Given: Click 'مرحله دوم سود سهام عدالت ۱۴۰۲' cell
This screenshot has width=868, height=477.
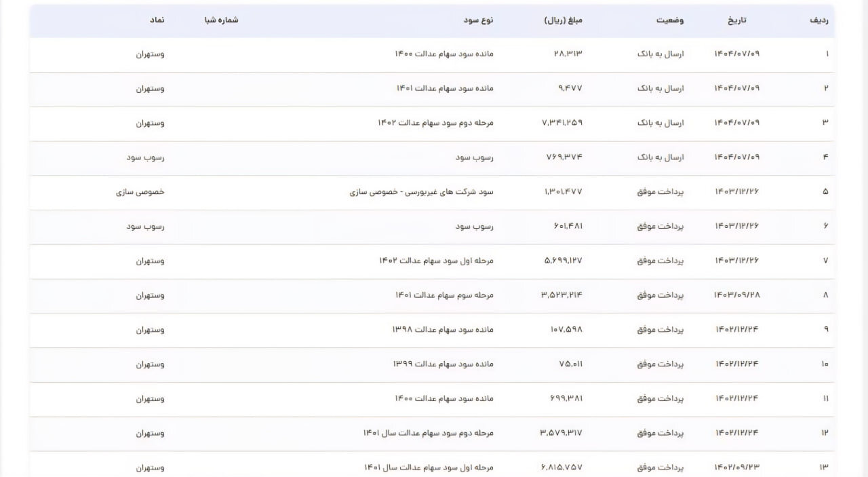Looking at the screenshot, I should tap(435, 123).
